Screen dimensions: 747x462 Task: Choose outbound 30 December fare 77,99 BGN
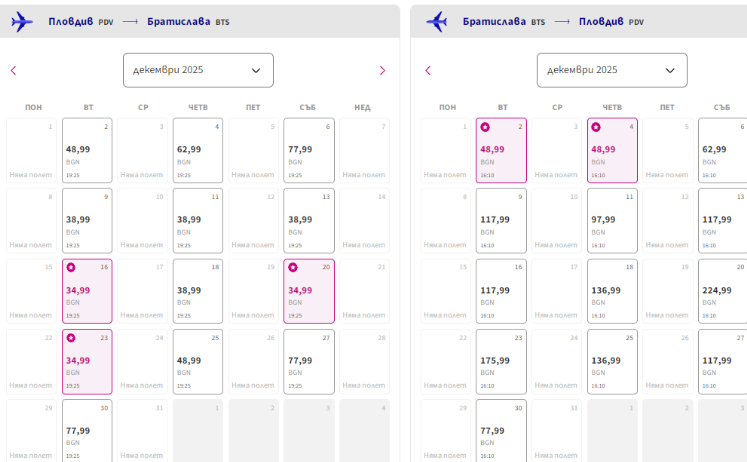coord(87,431)
